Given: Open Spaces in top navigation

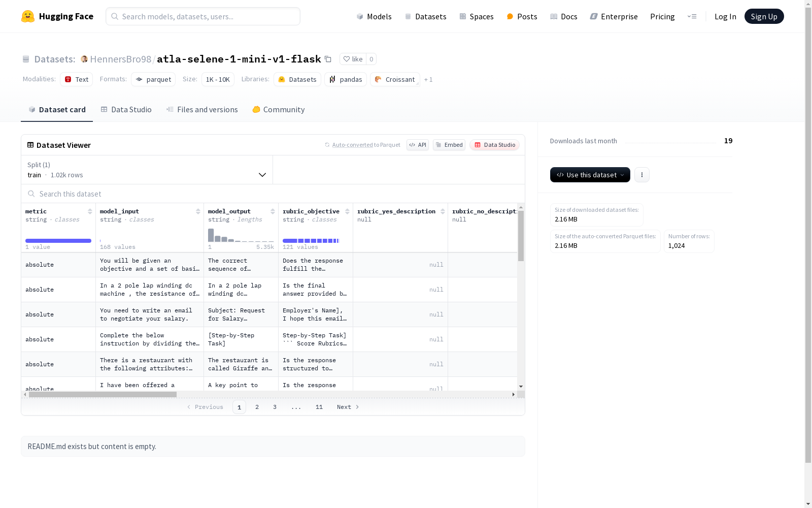Looking at the screenshot, I should click(x=477, y=16).
